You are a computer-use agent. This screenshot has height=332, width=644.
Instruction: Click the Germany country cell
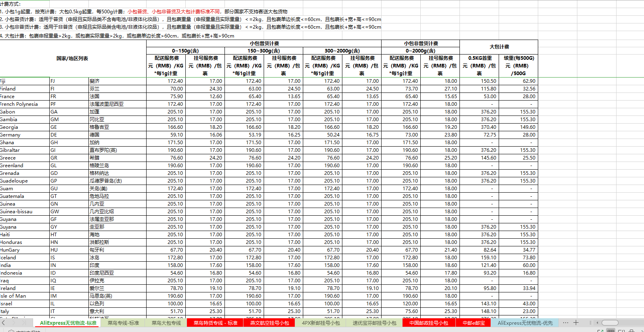click(x=25, y=135)
